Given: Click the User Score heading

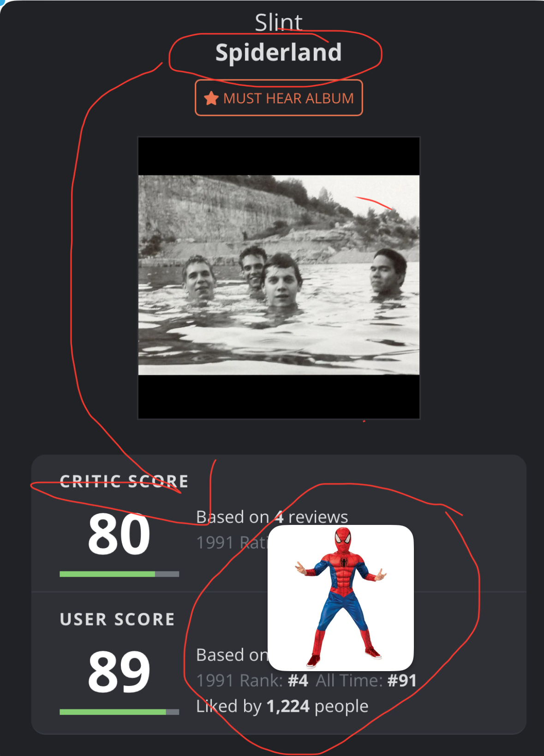Looking at the screenshot, I should (118, 619).
